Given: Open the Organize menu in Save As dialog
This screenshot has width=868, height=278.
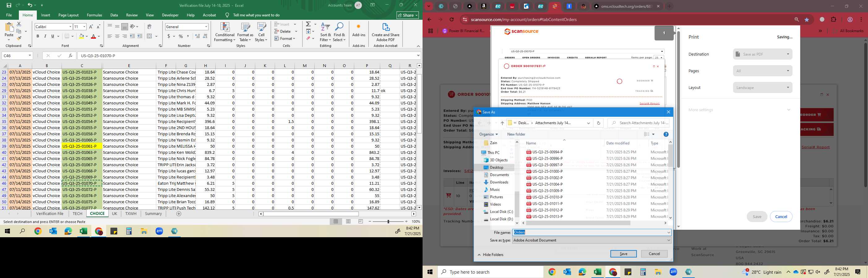Looking at the screenshot, I should tap(488, 134).
